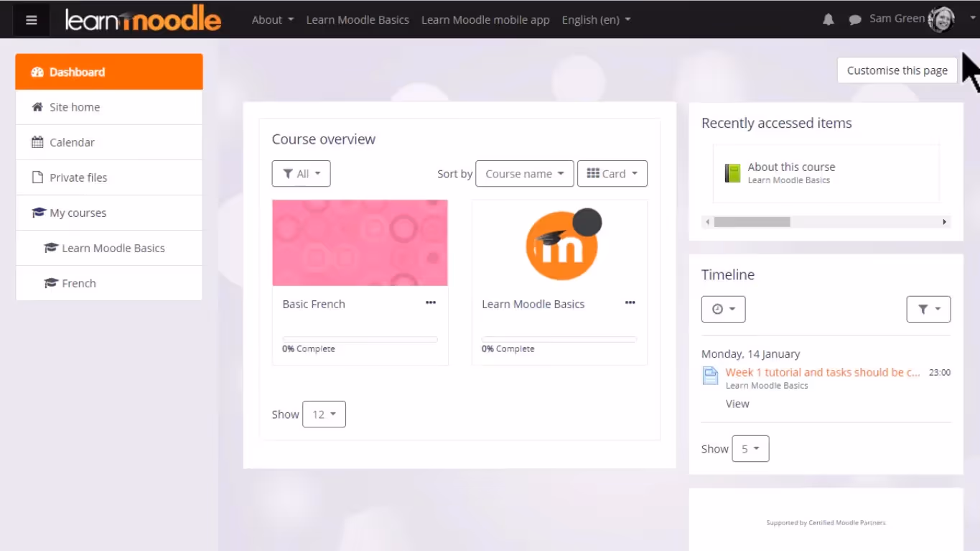Image resolution: width=980 pixels, height=551 pixels.
Task: Click the Timeline heading
Action: pyautogui.click(x=728, y=274)
